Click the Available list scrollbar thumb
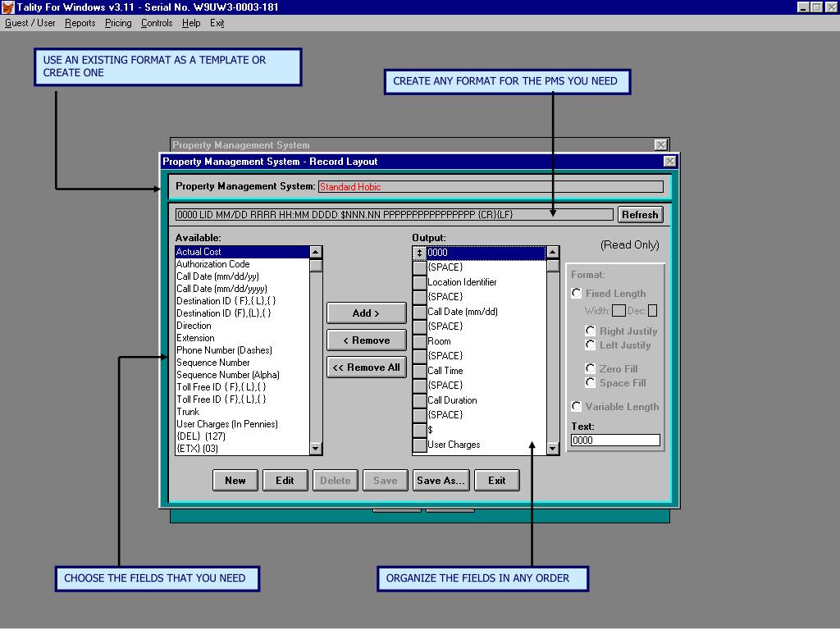 pyautogui.click(x=316, y=266)
